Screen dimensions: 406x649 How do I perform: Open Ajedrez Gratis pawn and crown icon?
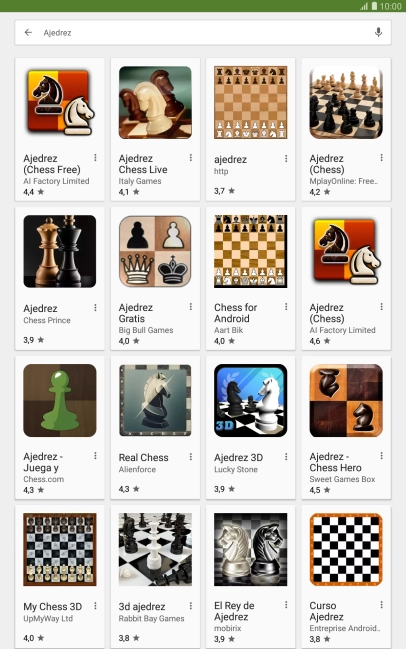[x=155, y=251]
